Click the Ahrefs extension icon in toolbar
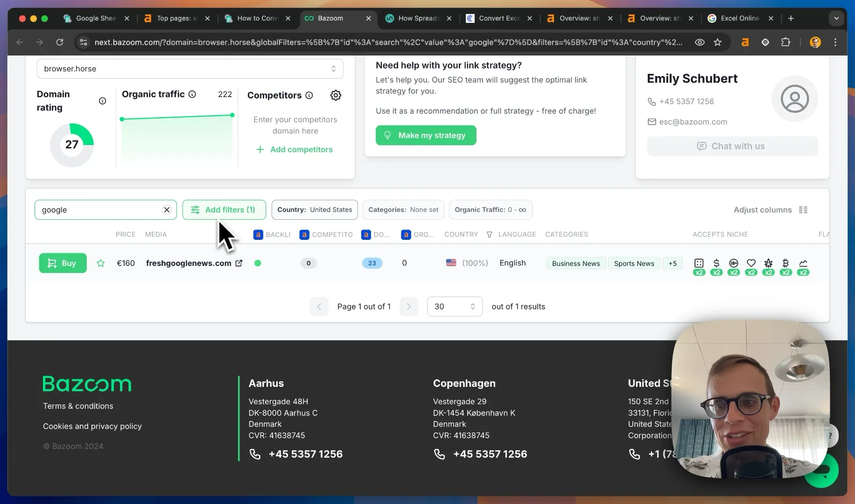 pos(745,42)
